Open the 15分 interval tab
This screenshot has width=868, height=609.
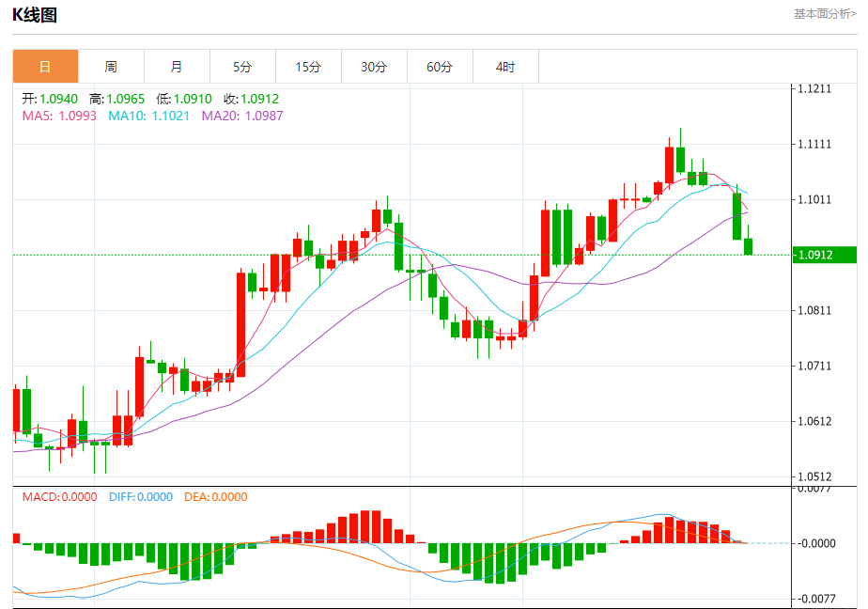(x=309, y=67)
